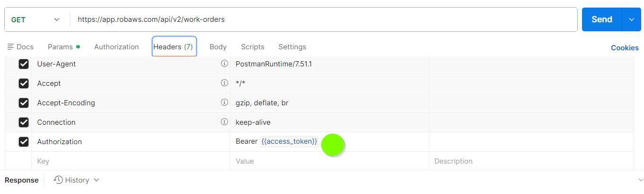Expand the History dropdown chevron
Image resolution: width=644 pixels, height=194 pixels.
97,180
